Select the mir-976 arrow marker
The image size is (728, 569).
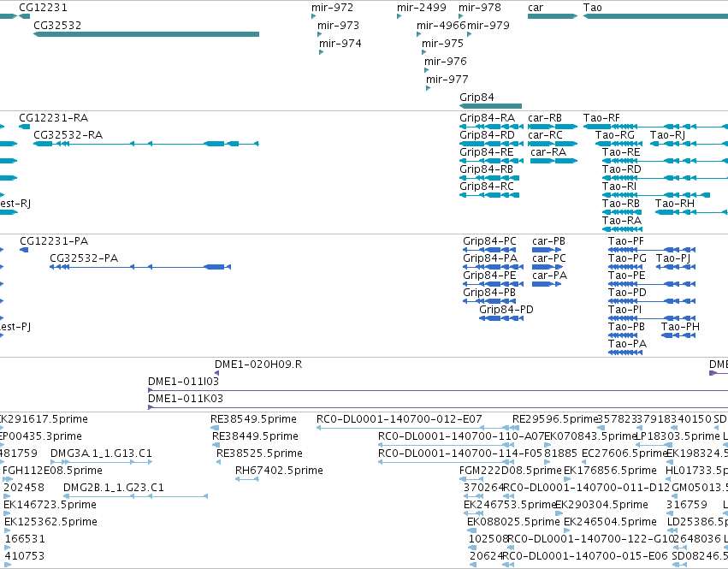[x=426, y=70]
